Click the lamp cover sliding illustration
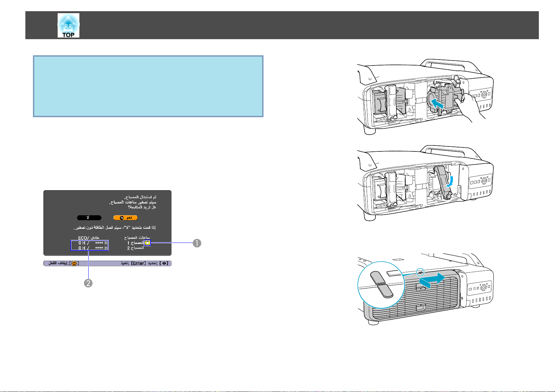The image size is (555, 392). point(426,289)
